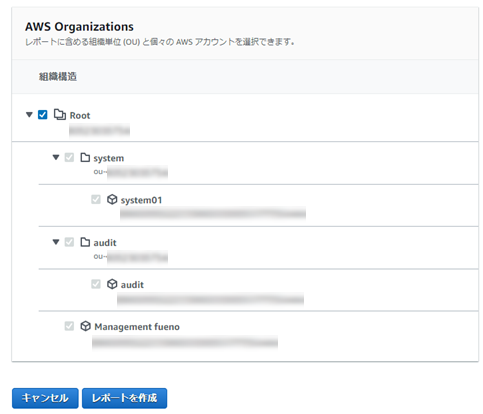The image size is (483, 414).
Task: Click the Management fueno account cube icon
Action: tap(86, 326)
